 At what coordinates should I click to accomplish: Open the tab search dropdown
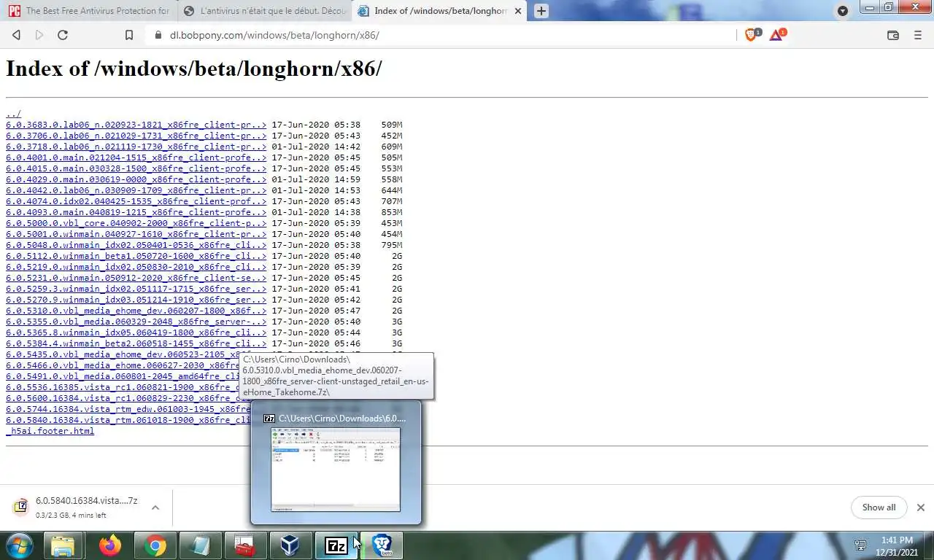pos(843,11)
